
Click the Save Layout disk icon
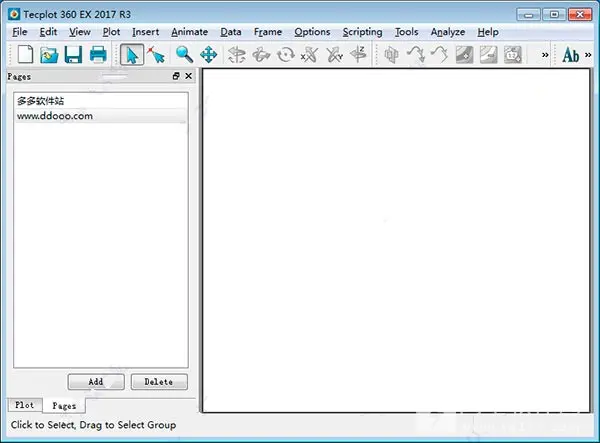point(74,55)
